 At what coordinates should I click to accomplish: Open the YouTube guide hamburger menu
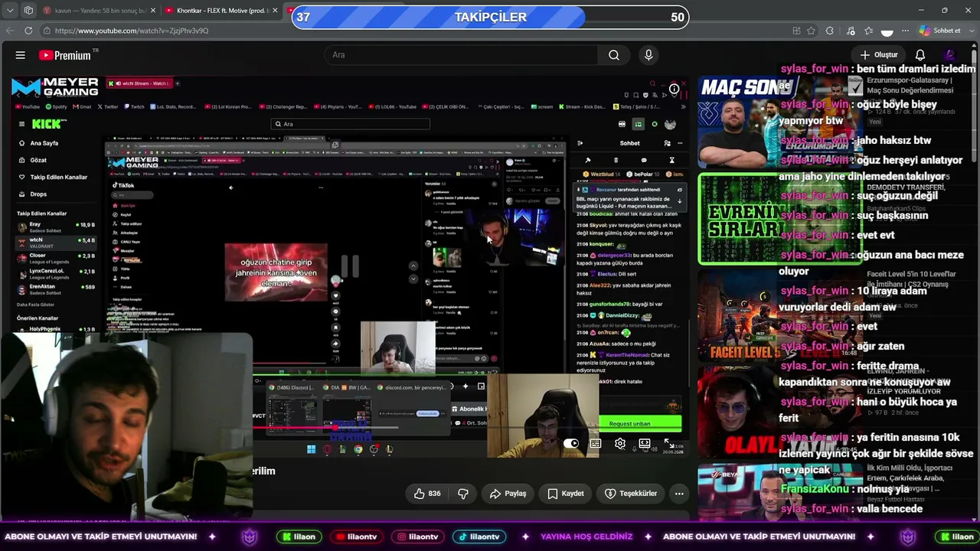(x=21, y=55)
